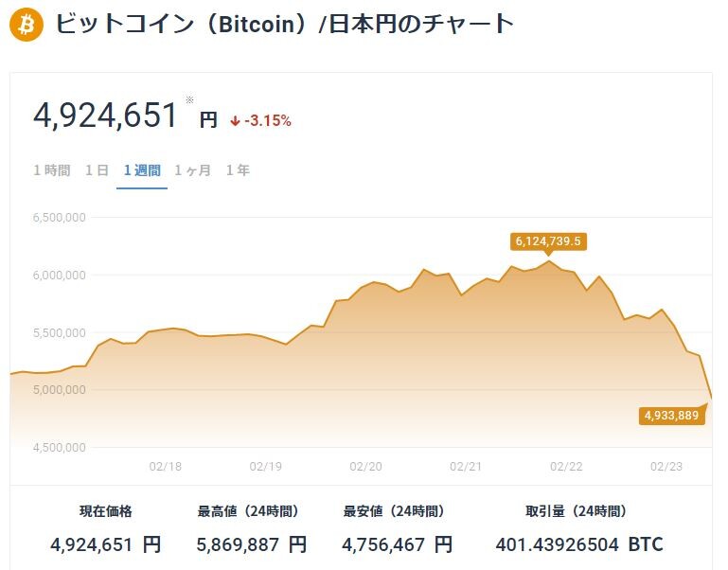The width and height of the screenshot is (728, 570).
Task: Click the asterisk note mark beside the price
Action: click(x=189, y=99)
